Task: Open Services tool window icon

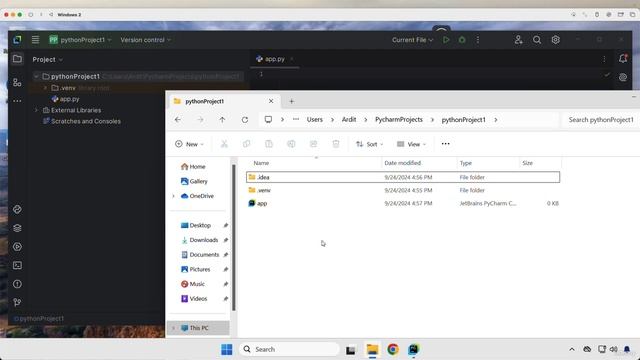Action: (17, 247)
